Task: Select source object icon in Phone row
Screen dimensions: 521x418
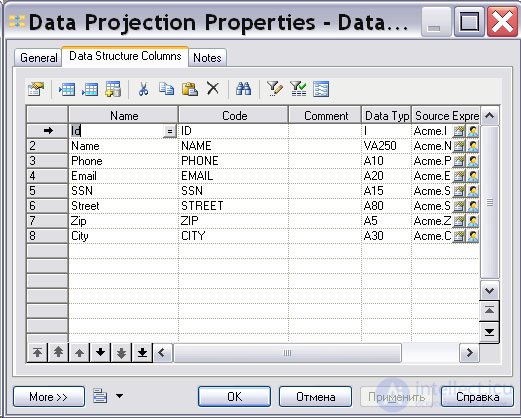Action: (473, 161)
